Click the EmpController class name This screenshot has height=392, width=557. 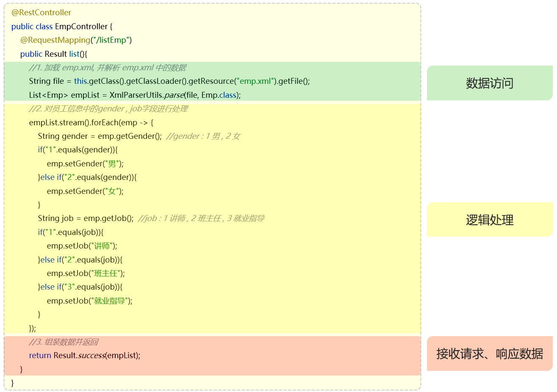[81, 26]
